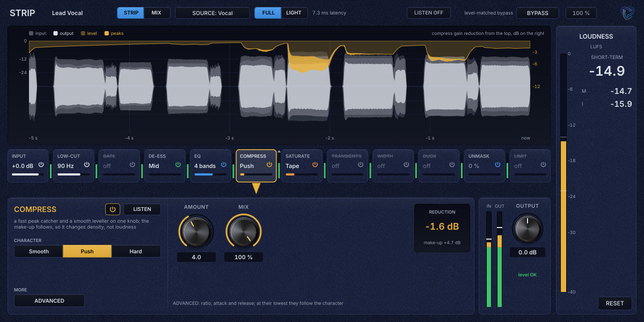Screen dimensions: 644x322
Task: Reset the loudness meter with RESET
Action: 615,303
